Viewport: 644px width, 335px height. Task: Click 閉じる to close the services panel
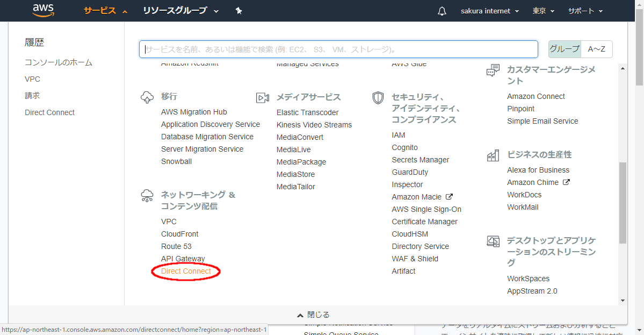tap(313, 315)
